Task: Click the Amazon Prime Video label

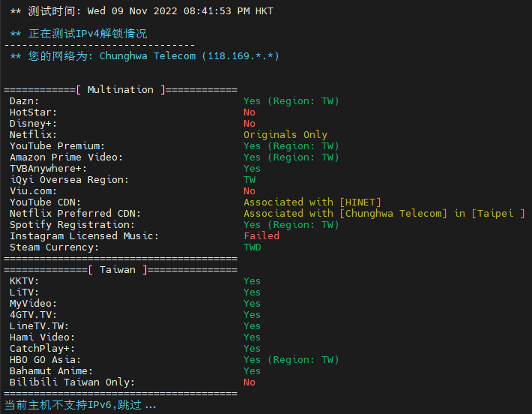Action: click(x=66, y=157)
